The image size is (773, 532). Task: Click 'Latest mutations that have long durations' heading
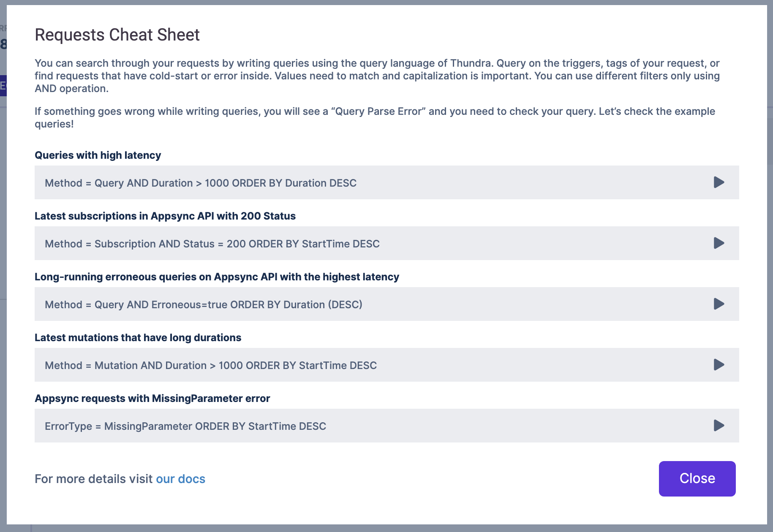(138, 338)
